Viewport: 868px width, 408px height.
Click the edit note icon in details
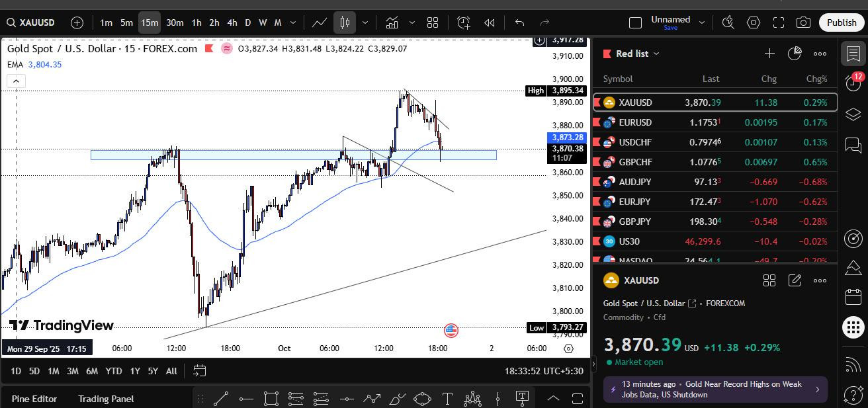(795, 280)
